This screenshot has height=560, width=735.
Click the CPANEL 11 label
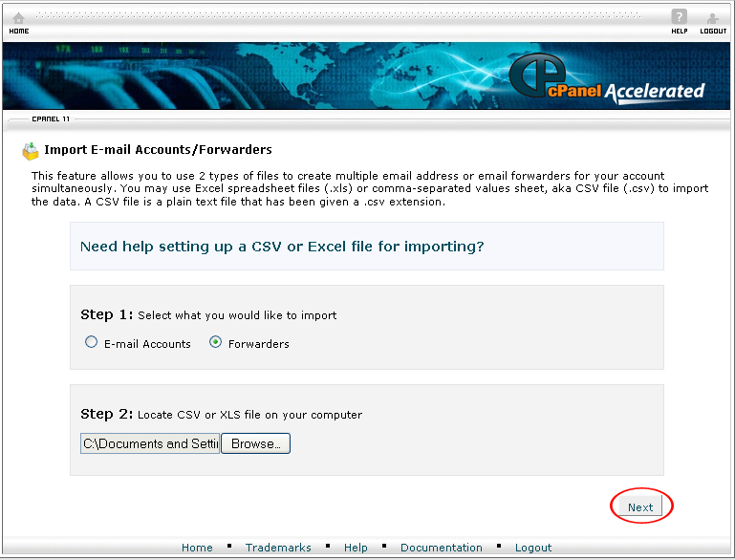[51, 119]
